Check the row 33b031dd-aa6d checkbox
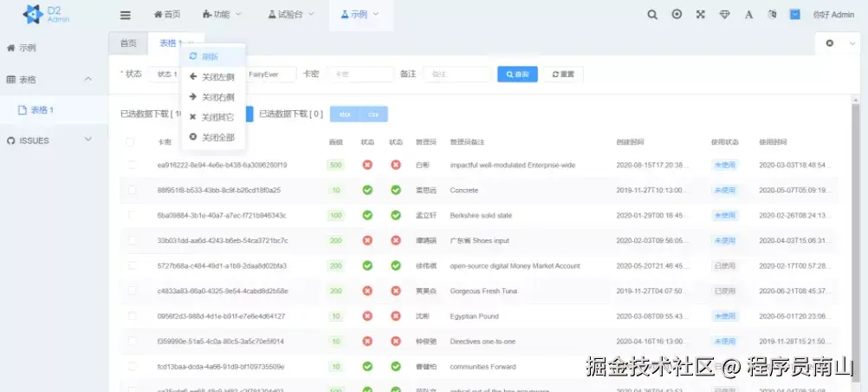Screen dimensions: 868x392 132,240
